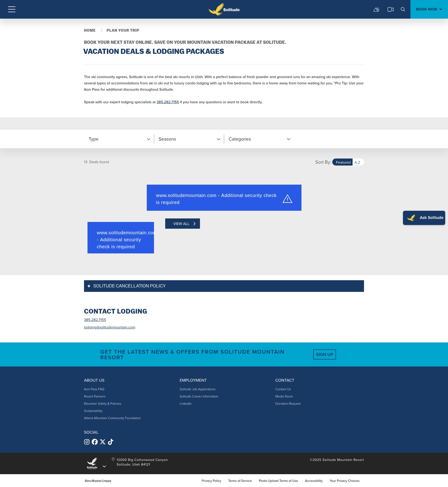Image resolution: width=448 pixels, height=487 pixels.
Task: Open Photo Upload Terms of Use link
Action: coord(278,481)
